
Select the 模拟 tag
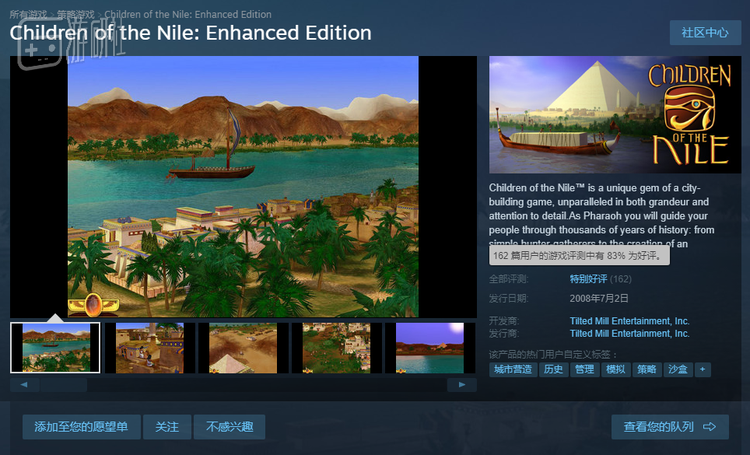click(x=616, y=369)
